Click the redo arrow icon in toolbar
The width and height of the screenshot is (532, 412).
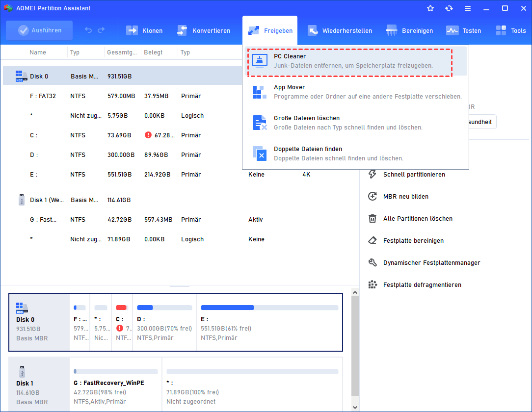(x=101, y=30)
